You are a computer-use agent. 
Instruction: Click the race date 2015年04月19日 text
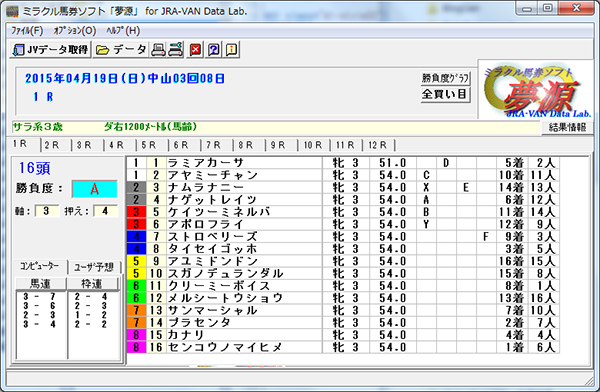click(125, 78)
